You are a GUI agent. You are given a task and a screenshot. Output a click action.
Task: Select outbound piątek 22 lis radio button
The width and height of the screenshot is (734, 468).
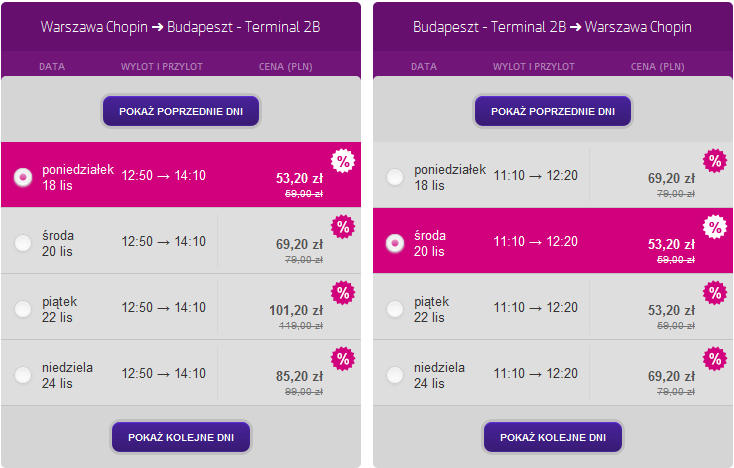click(x=23, y=308)
